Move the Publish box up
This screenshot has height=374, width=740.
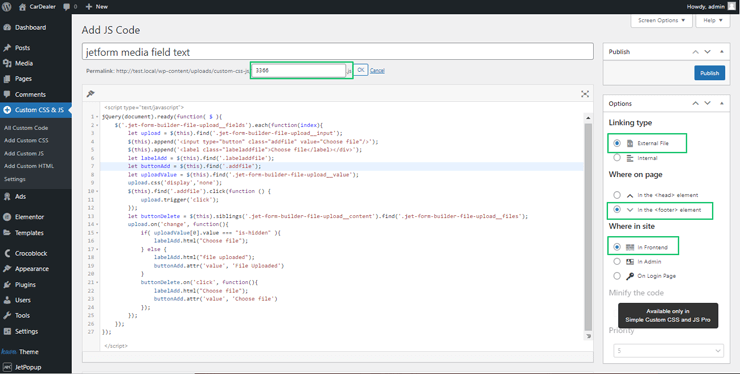(695, 51)
